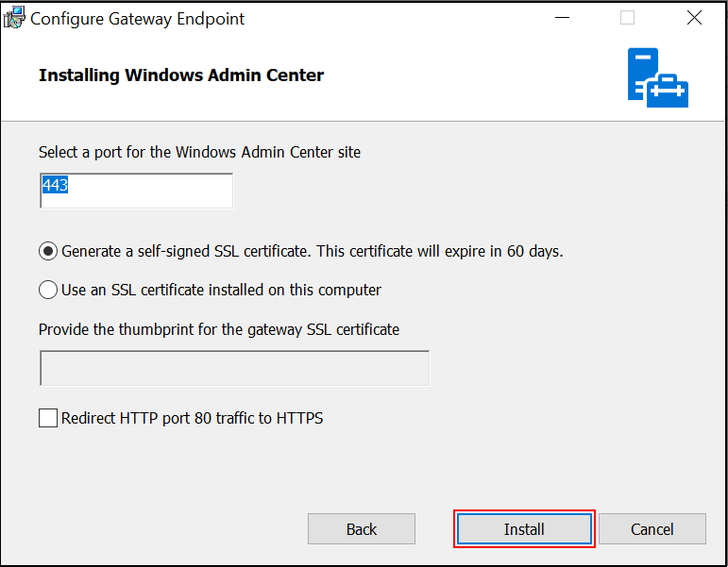
Task: Select the self-signed SSL certificate radio button
Action: (48, 251)
